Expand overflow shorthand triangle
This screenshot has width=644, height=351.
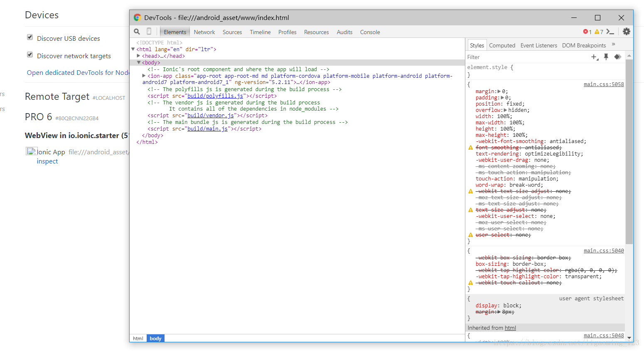(x=506, y=110)
